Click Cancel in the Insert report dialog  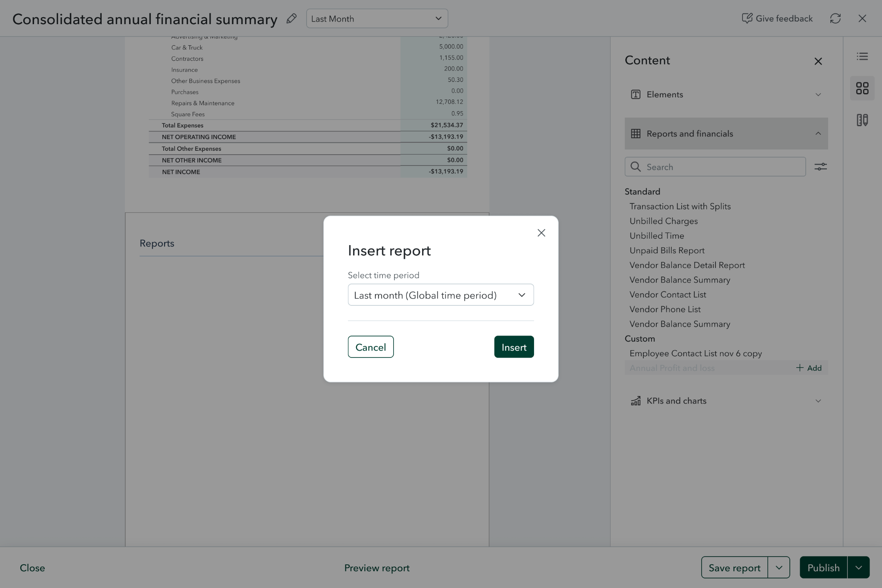(370, 347)
